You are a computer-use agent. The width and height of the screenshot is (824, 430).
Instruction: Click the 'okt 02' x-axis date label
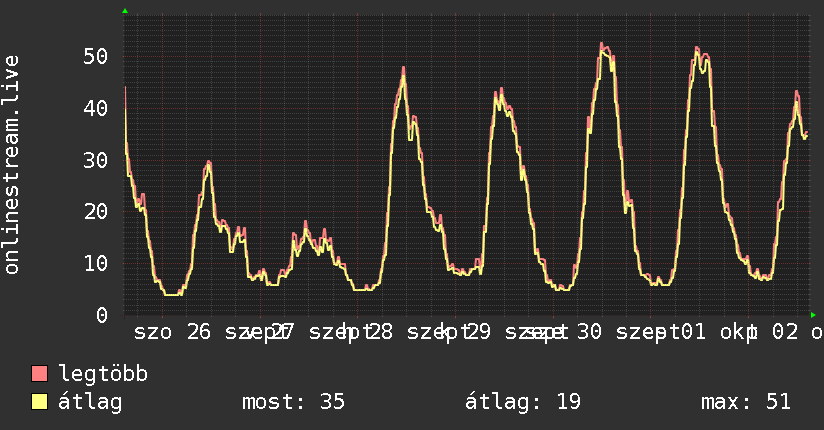(x=759, y=332)
